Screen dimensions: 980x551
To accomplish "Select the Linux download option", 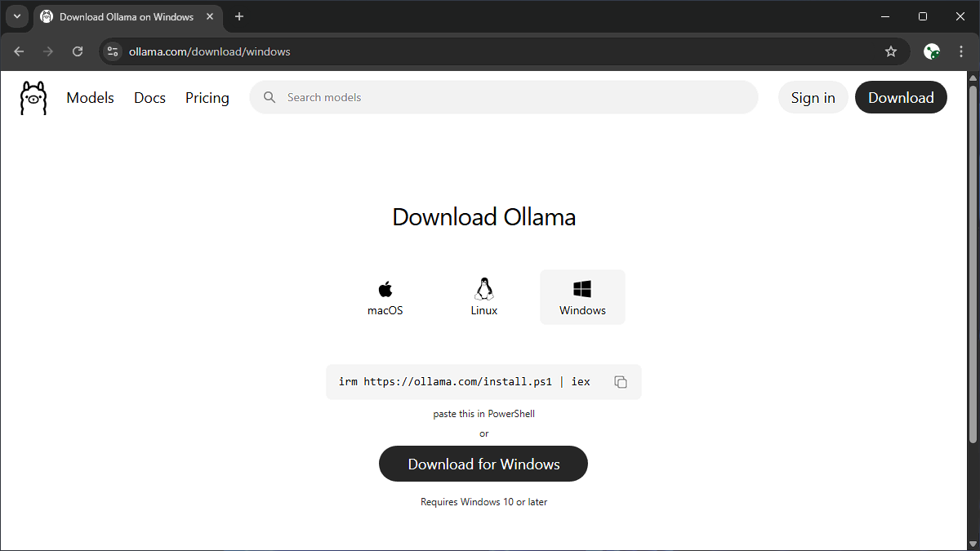I will pos(484,298).
